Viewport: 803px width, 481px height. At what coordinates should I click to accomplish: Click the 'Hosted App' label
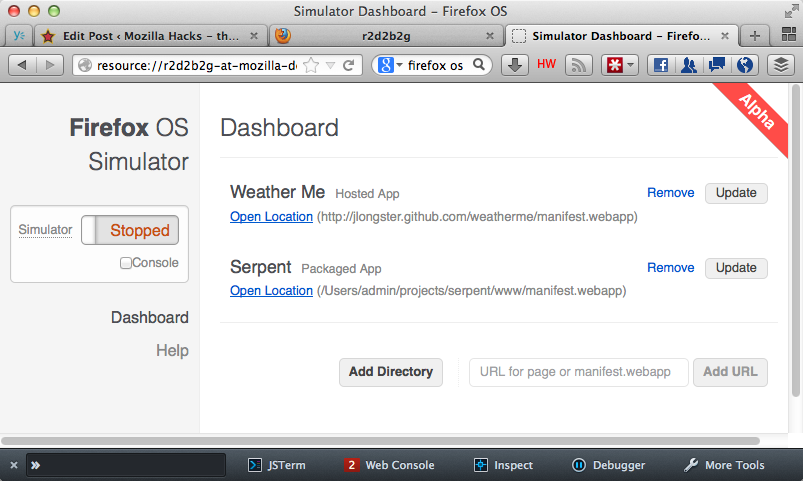(367, 194)
